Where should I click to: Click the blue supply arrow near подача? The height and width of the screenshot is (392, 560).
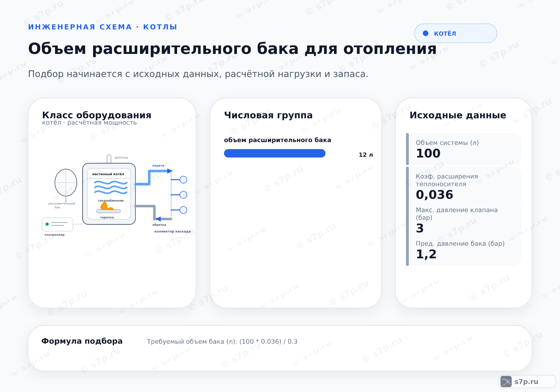click(x=169, y=171)
